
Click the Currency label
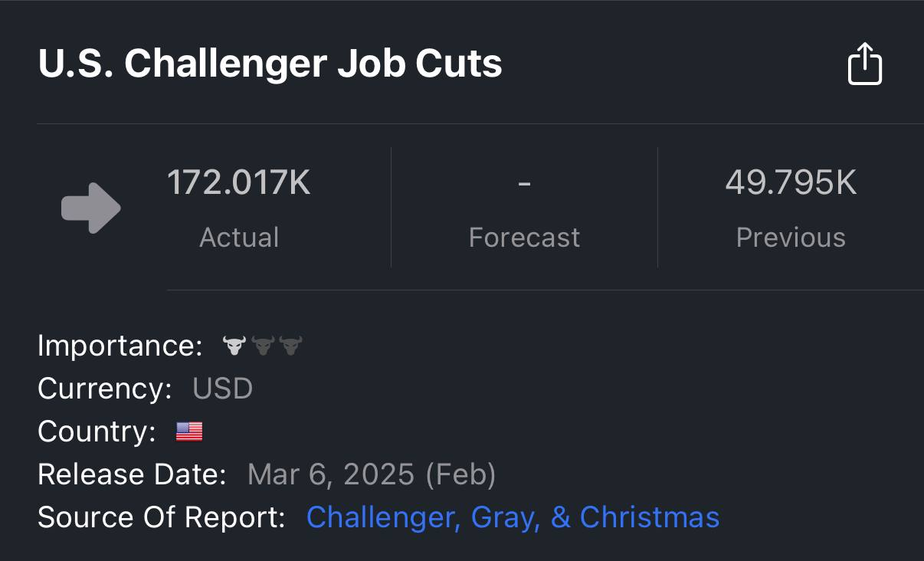(105, 389)
